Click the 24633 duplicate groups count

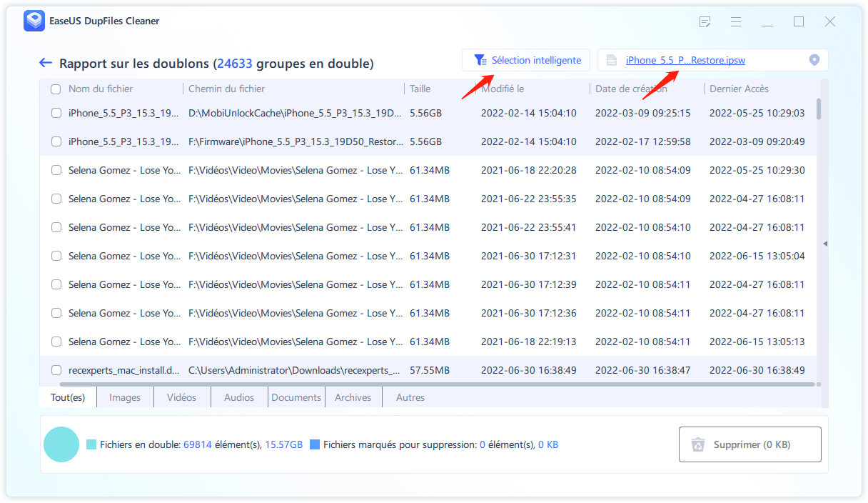[x=236, y=64]
